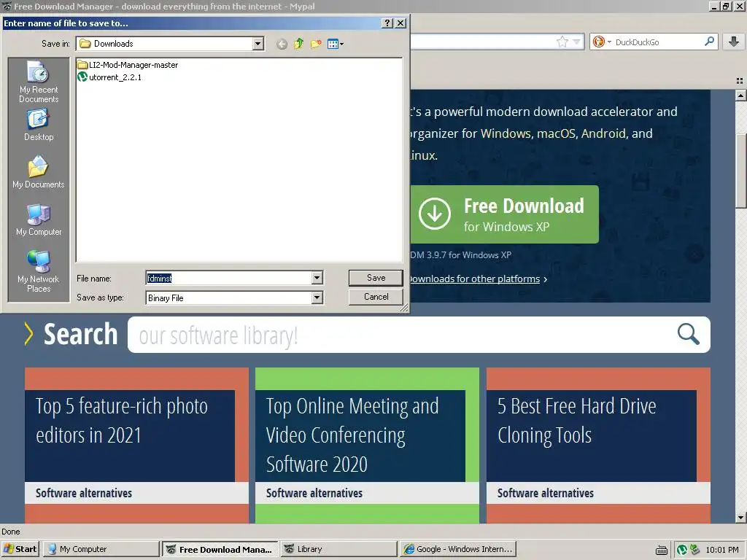Click the tray icon right of uTorrent

(x=694, y=550)
